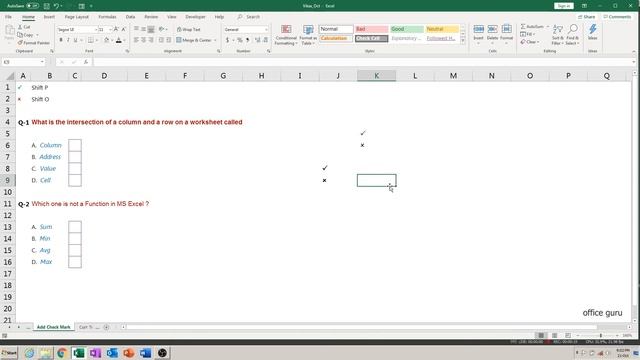Image resolution: width=640 pixels, height=360 pixels.
Task: Toggle Center horizontal alignment
Action: click(x=144, y=40)
